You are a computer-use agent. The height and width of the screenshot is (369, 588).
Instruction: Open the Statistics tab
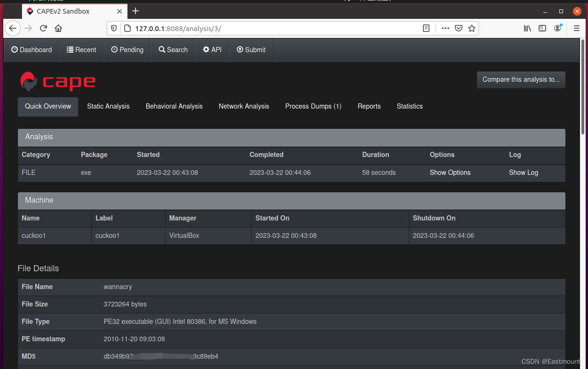(x=410, y=106)
